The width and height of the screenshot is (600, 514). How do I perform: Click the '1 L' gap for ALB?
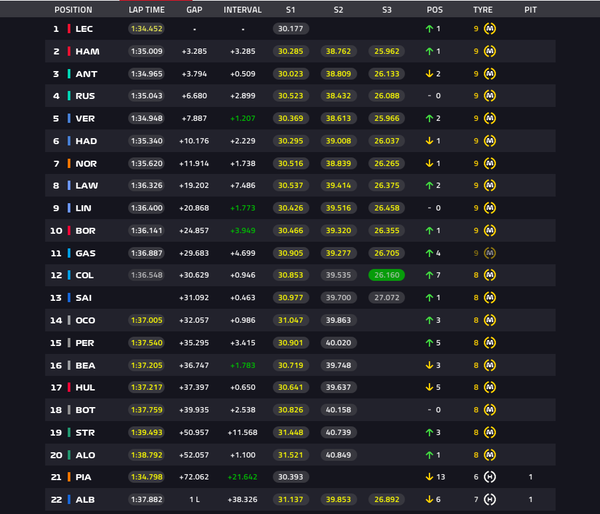[194, 499]
